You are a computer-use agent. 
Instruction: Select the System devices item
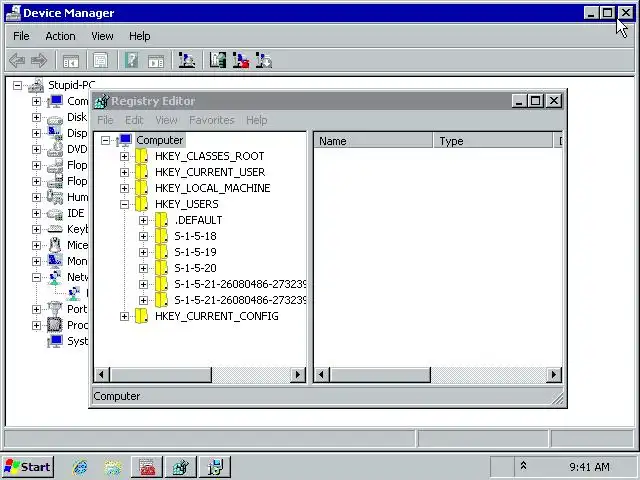pyautogui.click(x=77, y=341)
